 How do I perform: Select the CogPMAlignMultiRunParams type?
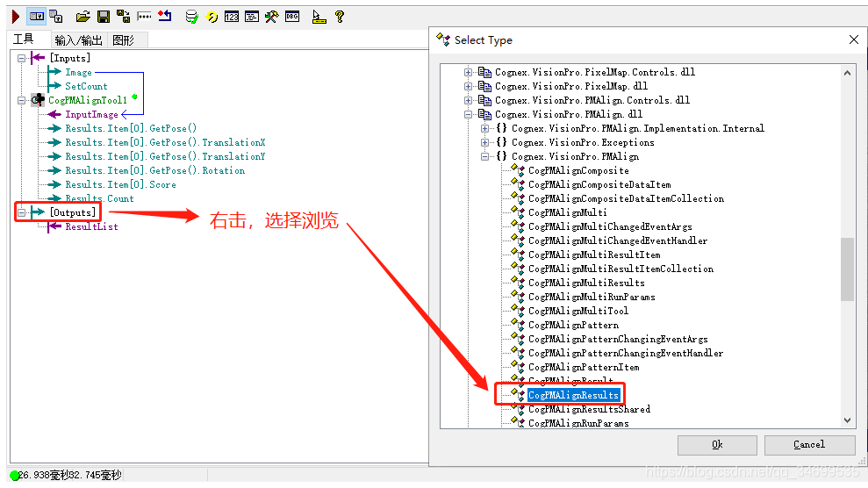tap(592, 298)
